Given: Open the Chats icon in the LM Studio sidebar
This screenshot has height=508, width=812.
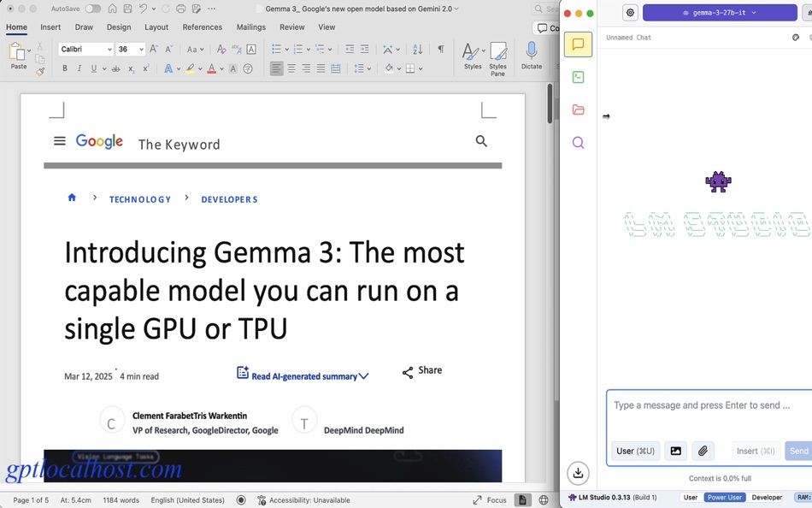Looking at the screenshot, I should pos(578,44).
